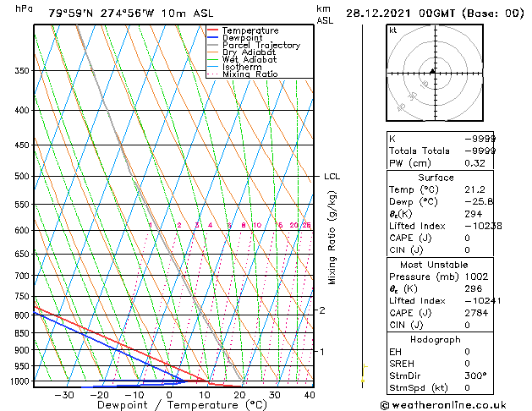This screenshot has height=411, width=532.
Task: Click the 'Temperature' legend entry
Action: tap(243, 30)
